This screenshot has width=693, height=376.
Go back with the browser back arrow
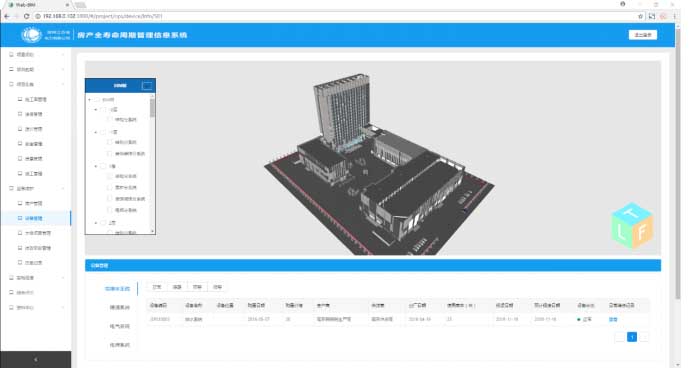[7, 16]
